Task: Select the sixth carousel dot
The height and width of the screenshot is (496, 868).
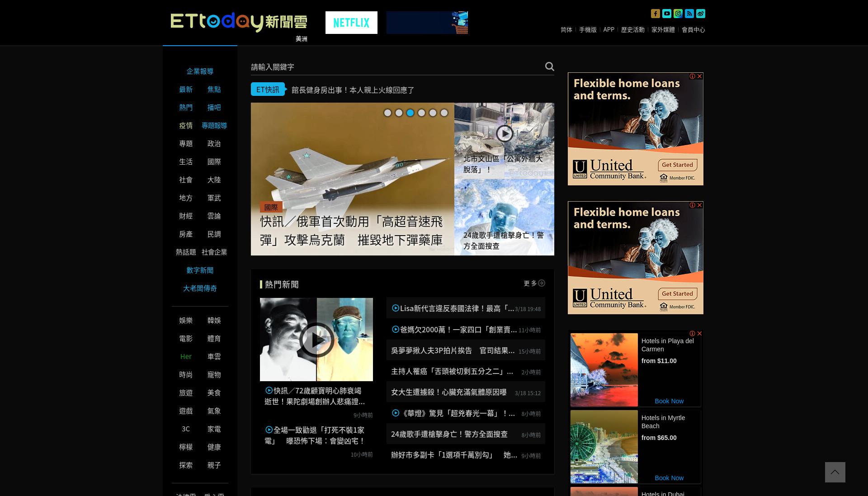Action: pyautogui.click(x=444, y=113)
